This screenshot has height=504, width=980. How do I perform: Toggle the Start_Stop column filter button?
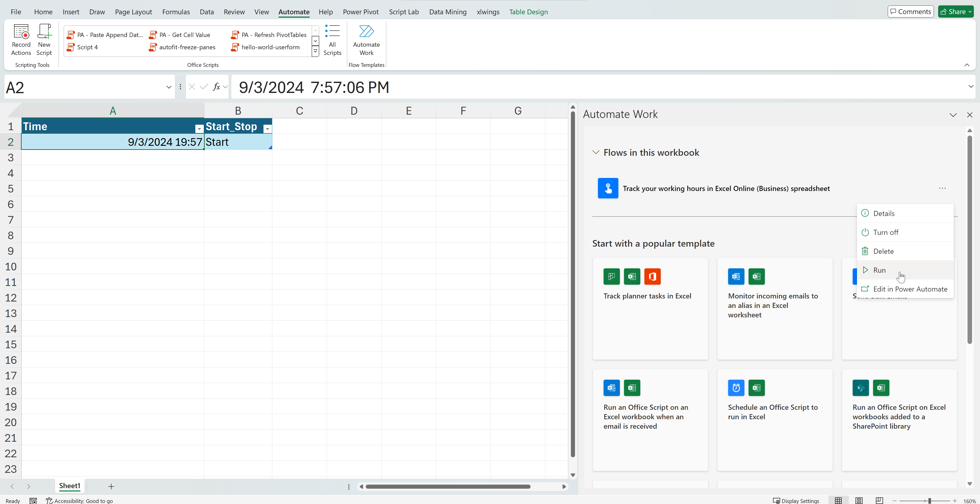[267, 129]
